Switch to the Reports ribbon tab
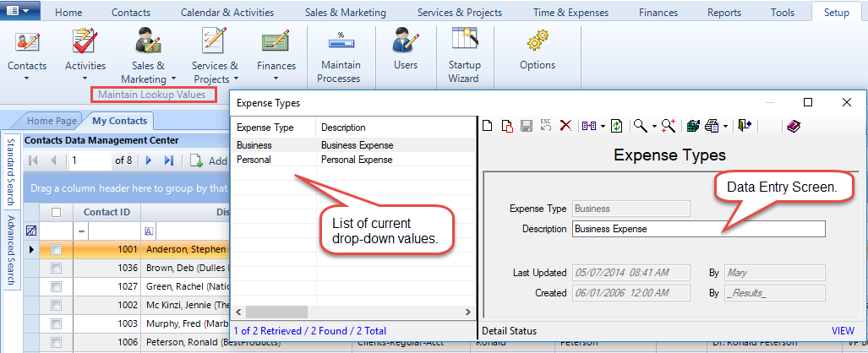868x353 pixels. pyautogui.click(x=724, y=13)
